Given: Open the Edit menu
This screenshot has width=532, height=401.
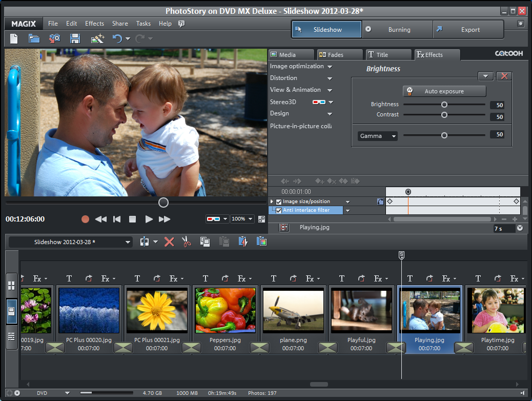Looking at the screenshot, I should tap(72, 24).
